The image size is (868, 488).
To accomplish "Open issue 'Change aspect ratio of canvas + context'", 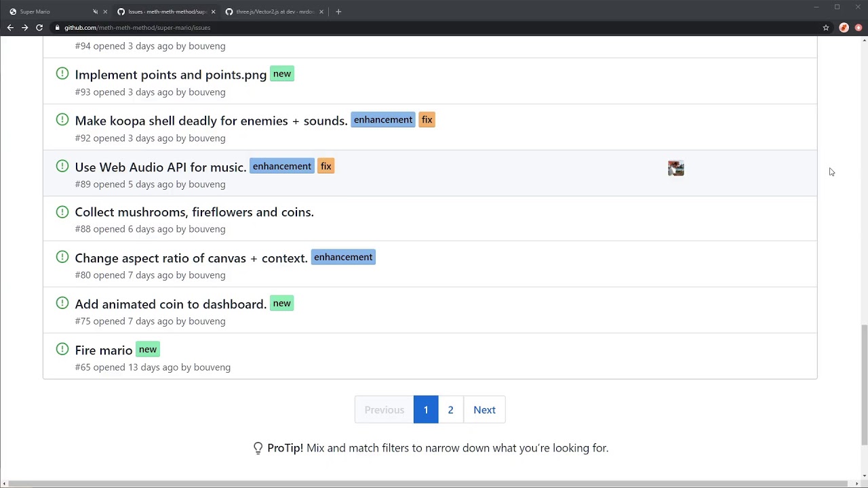I will coord(191,258).
